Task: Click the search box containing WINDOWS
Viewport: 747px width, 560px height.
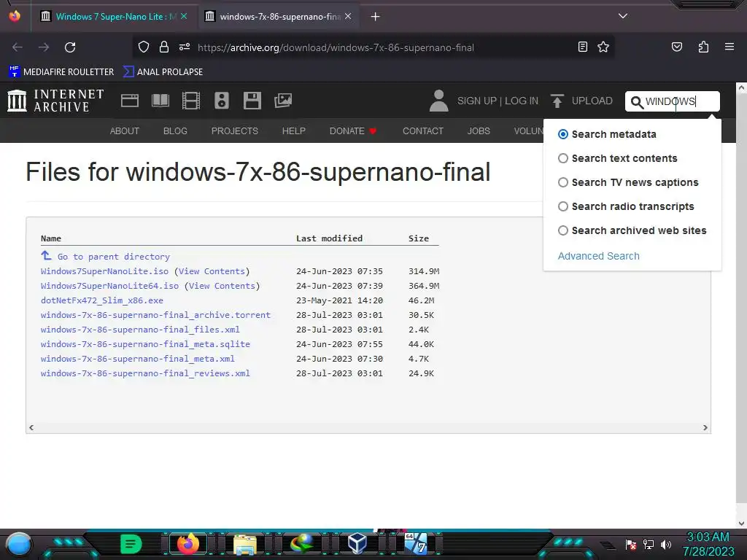Action: tap(672, 101)
